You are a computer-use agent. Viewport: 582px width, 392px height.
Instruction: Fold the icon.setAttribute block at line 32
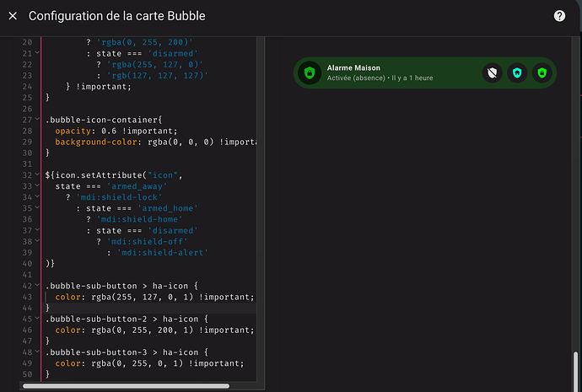tap(37, 175)
